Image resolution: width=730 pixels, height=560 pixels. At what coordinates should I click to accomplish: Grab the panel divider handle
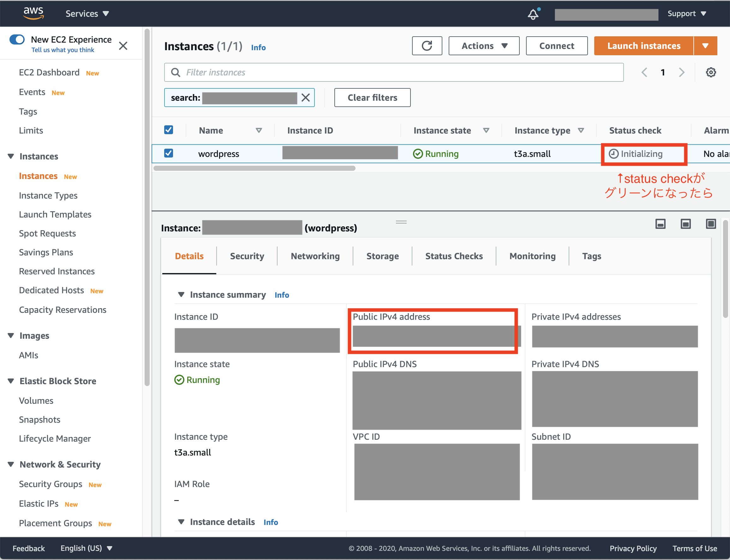(x=401, y=222)
